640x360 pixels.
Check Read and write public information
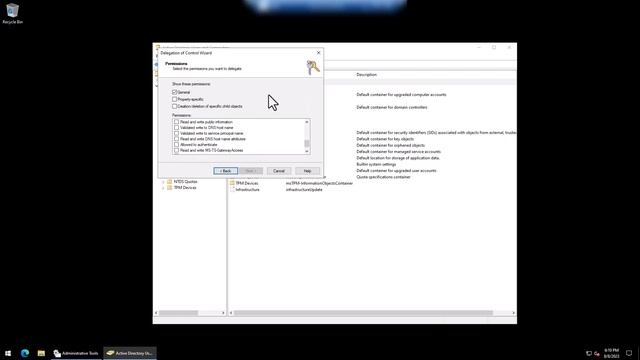tap(176, 122)
